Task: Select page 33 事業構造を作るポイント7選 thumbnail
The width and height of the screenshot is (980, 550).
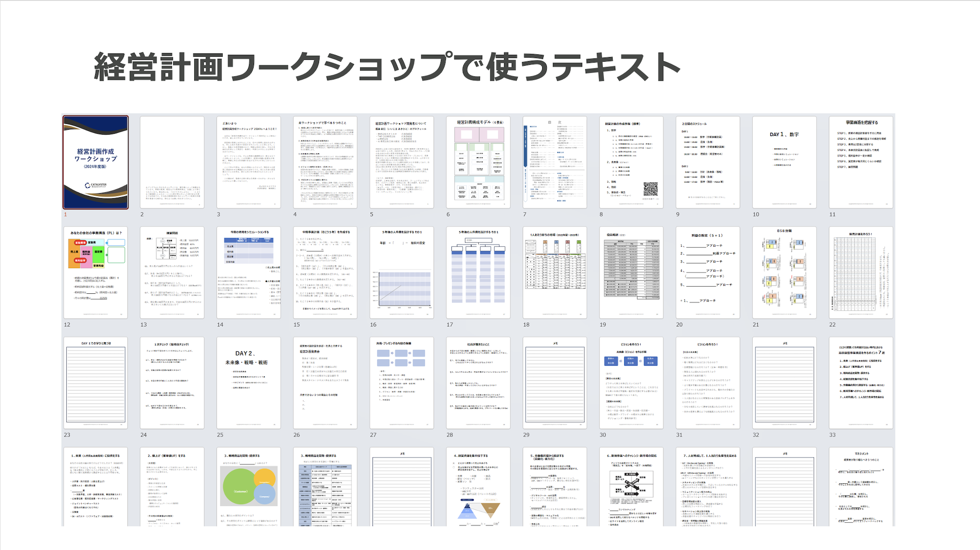Action: point(860,383)
